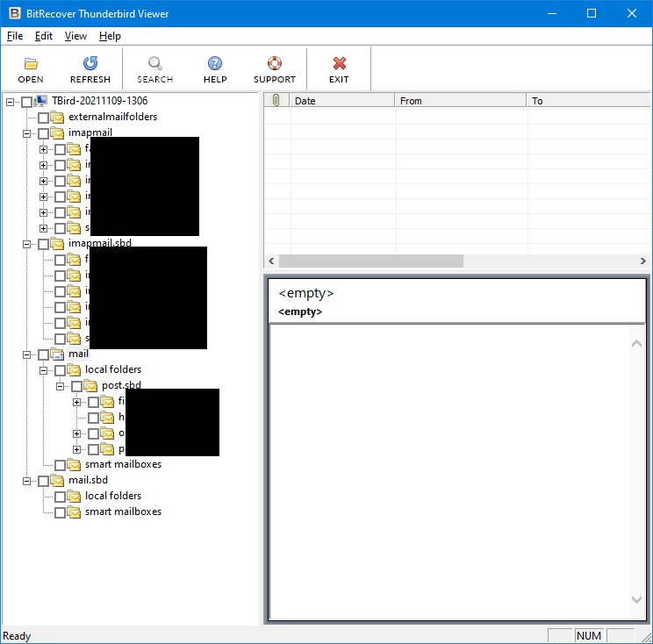Screen dimensions: 653x644
Task: Collapse the imapmail tree node
Action: tap(26, 133)
